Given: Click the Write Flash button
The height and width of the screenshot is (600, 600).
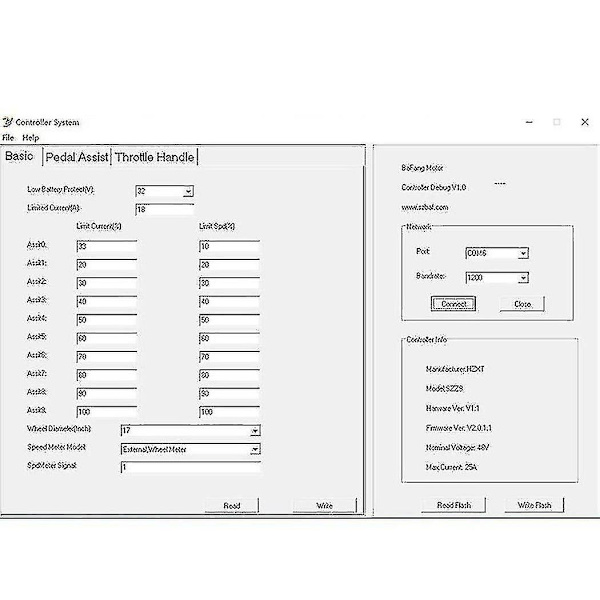Looking at the screenshot, I should click(534, 505).
